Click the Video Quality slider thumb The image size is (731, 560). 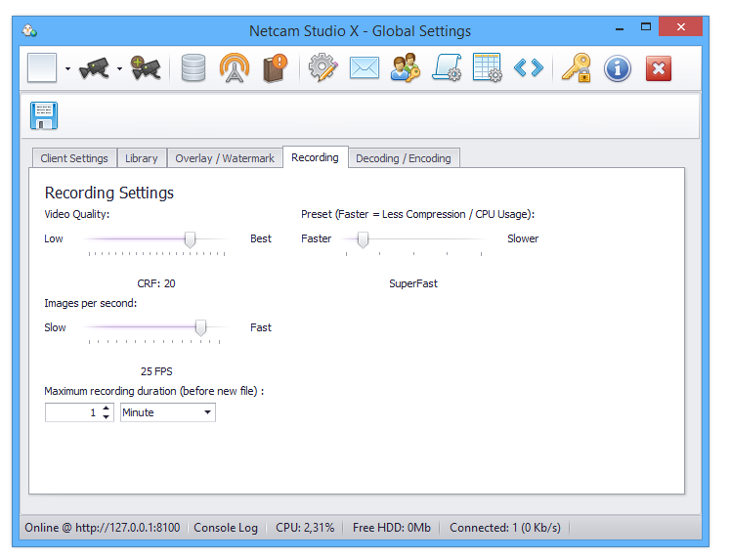[190, 239]
